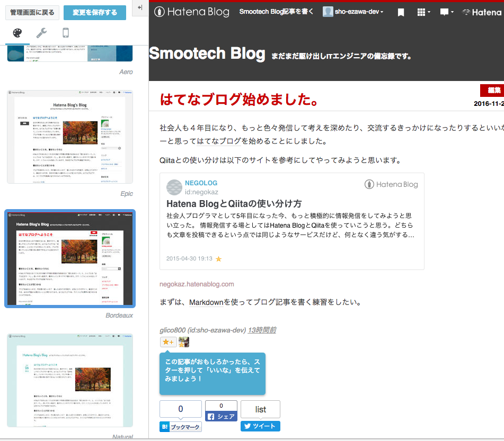Screen dimensions: 504x441
Task: Open the Hatena BlogとQiitaの使い分け方 card title
Action: (x=234, y=204)
